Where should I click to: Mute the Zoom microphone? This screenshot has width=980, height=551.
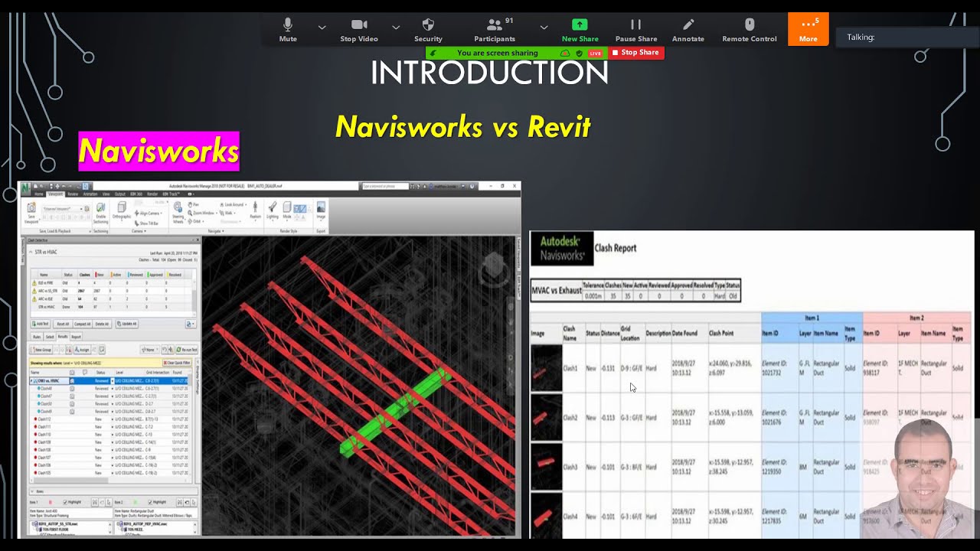[x=288, y=31]
